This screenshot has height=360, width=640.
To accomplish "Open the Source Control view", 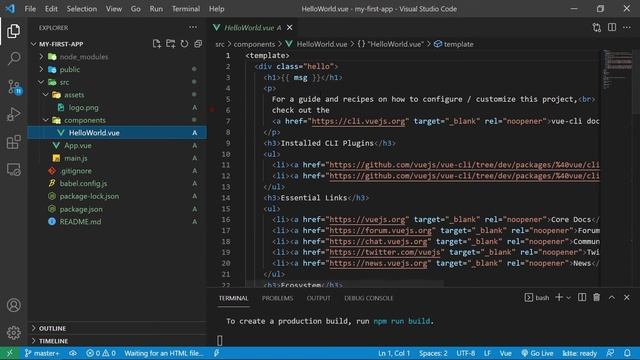I will coord(14,87).
